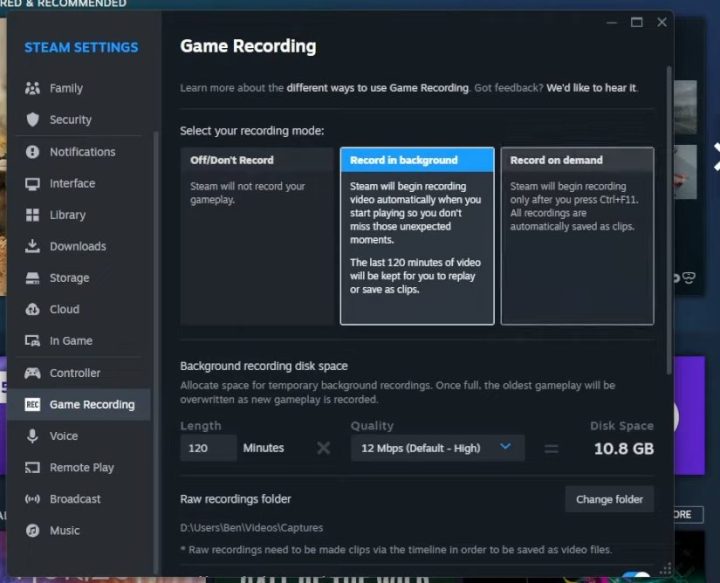Open the Security settings page

coord(71,120)
